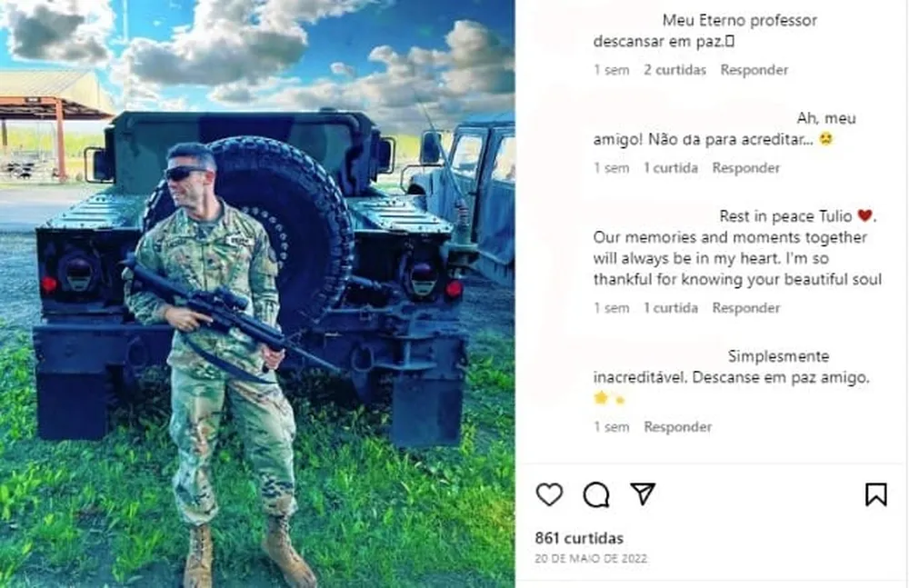Open the '861 curtidas' likes list
The height and width of the screenshot is (588, 909).
pos(579,538)
